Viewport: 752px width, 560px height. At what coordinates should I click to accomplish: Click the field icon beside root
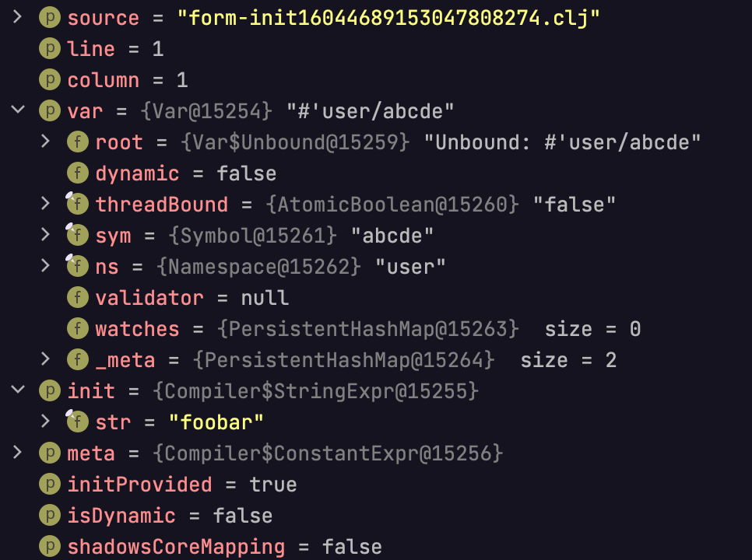pos(78,142)
